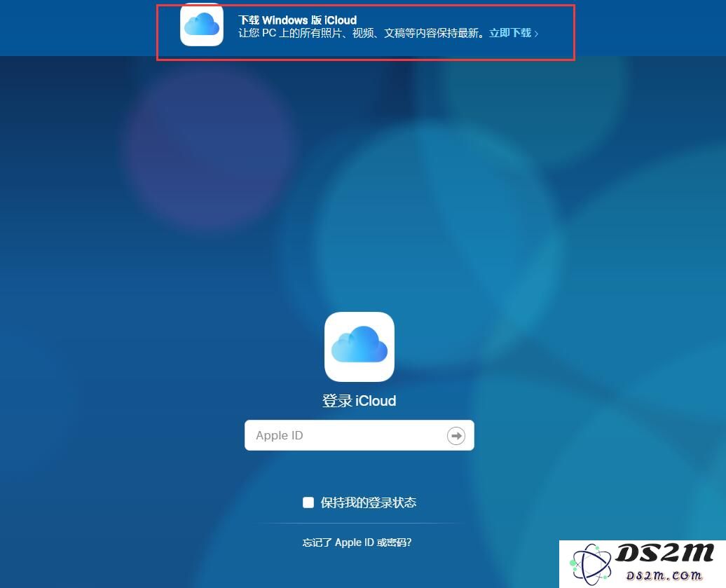This screenshot has height=588, width=726.
Task: Click the arrow button in the Apple ID field
Action: click(x=456, y=436)
